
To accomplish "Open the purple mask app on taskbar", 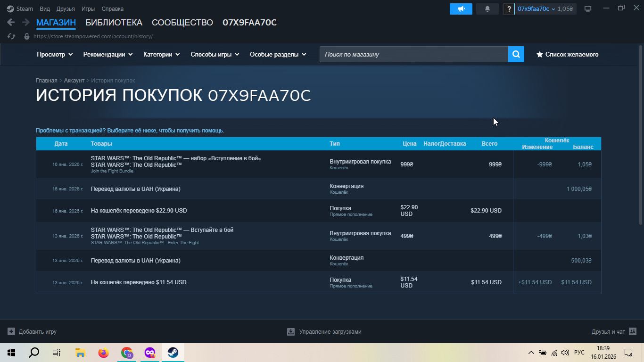I will (x=150, y=353).
